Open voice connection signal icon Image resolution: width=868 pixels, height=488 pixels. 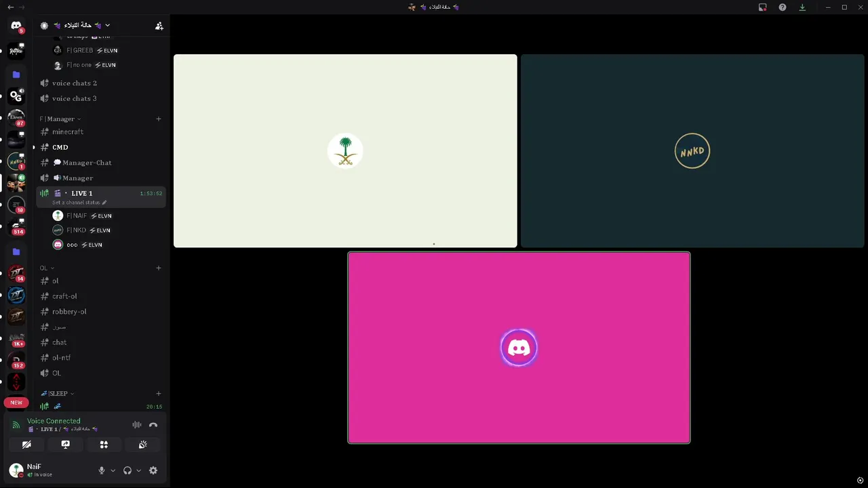coord(16,425)
